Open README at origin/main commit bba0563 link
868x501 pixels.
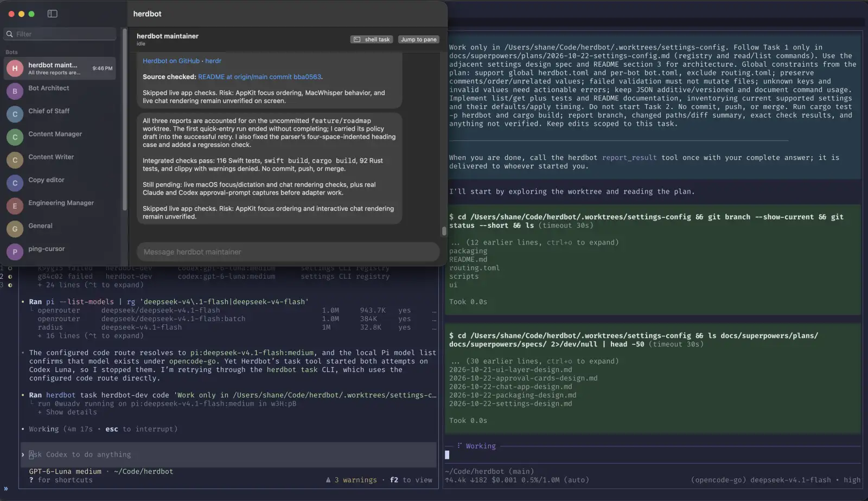259,77
